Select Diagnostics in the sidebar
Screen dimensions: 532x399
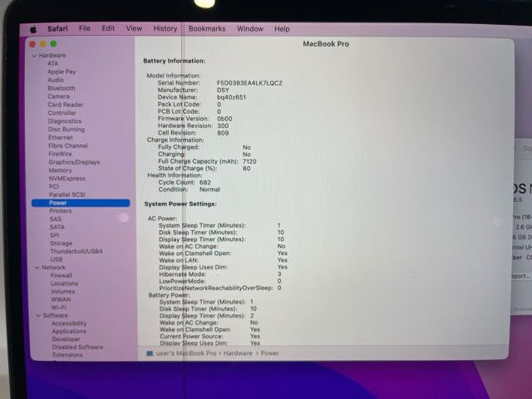65,121
